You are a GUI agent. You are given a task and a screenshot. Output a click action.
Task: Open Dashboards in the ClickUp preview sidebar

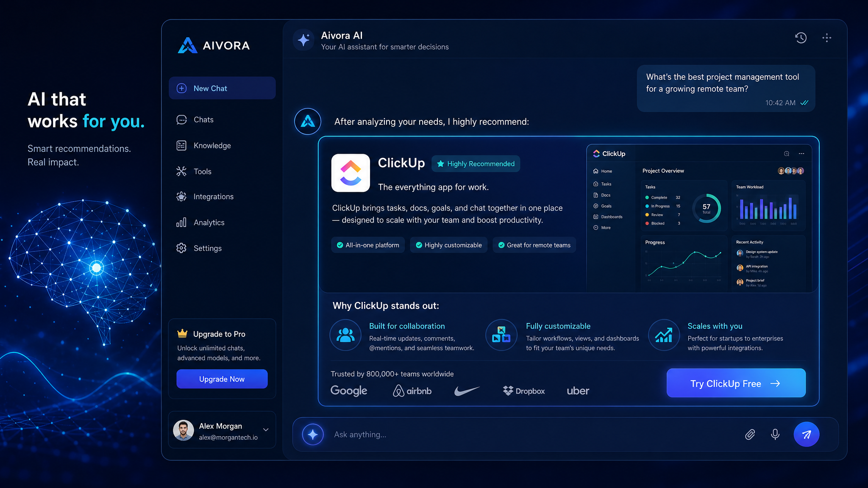(608, 216)
